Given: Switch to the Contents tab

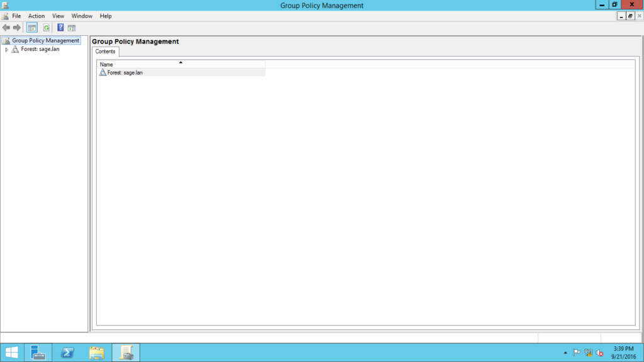Looking at the screenshot, I should click(x=105, y=52).
